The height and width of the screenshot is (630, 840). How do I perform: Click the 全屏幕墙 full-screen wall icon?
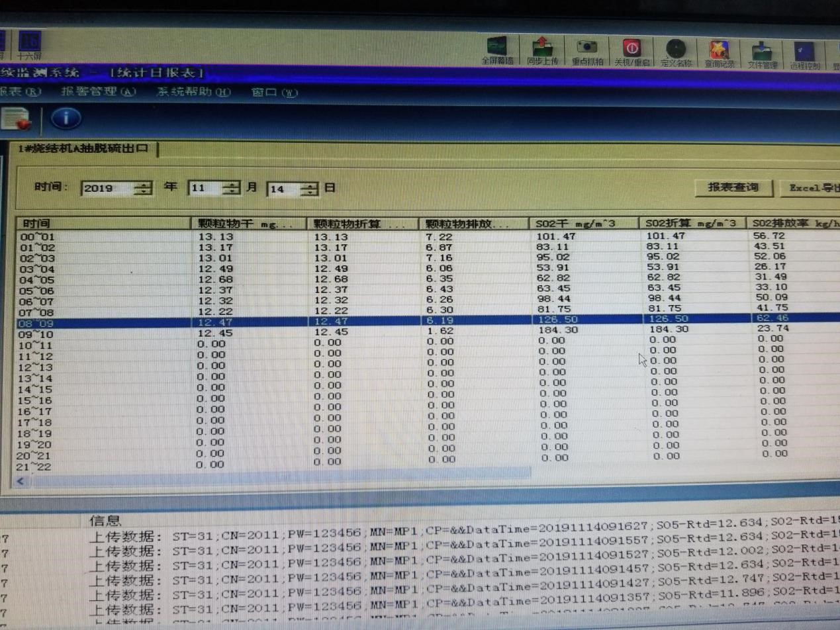point(500,48)
